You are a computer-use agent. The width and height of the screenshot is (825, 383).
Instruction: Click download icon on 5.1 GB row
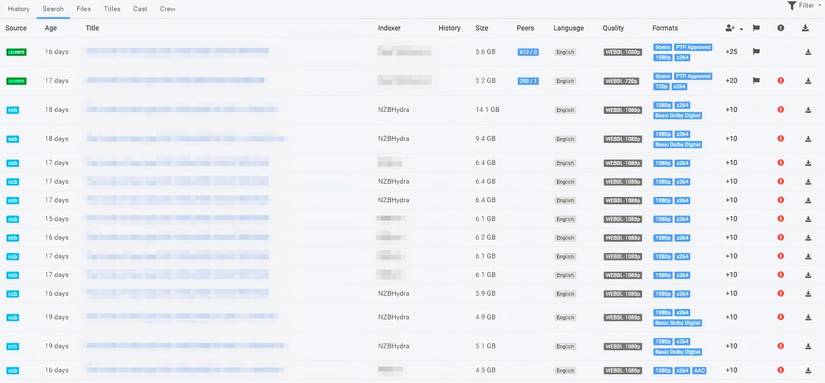coord(808,346)
